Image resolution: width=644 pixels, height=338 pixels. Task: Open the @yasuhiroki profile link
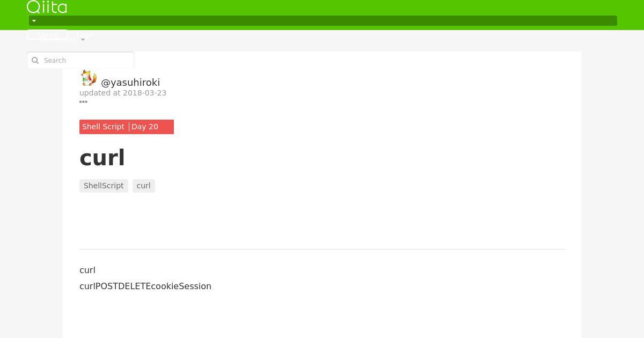click(130, 82)
